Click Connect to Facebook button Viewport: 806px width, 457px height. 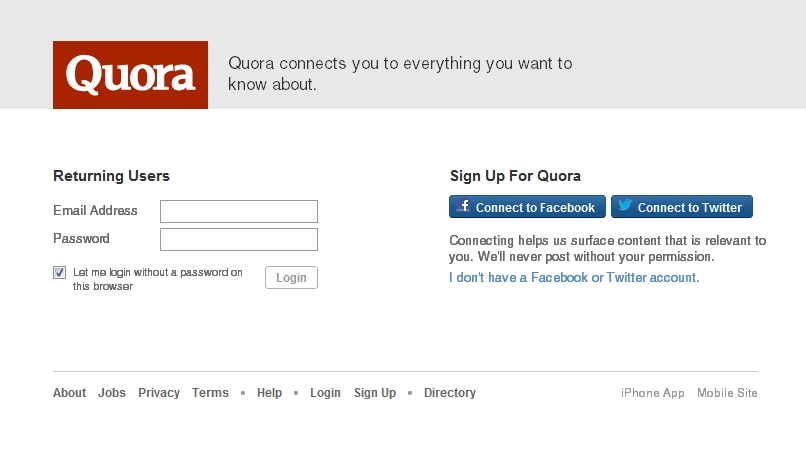527,207
